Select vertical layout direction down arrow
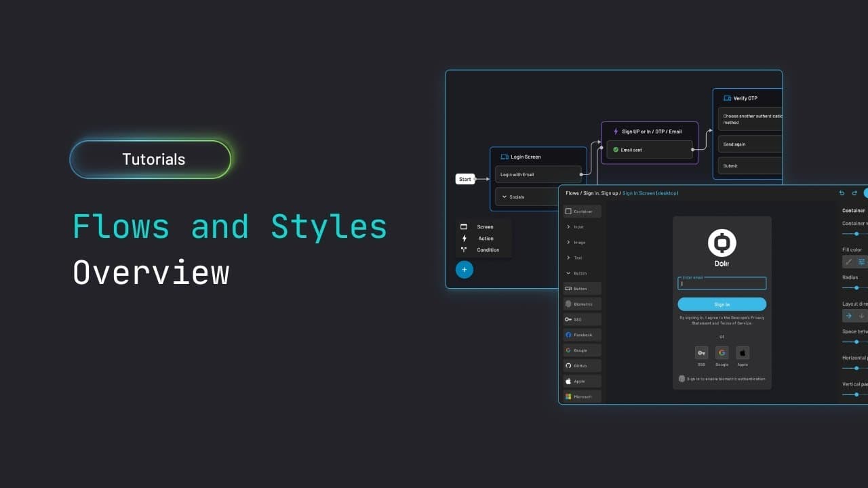Image resolution: width=868 pixels, height=488 pixels. coord(861,315)
